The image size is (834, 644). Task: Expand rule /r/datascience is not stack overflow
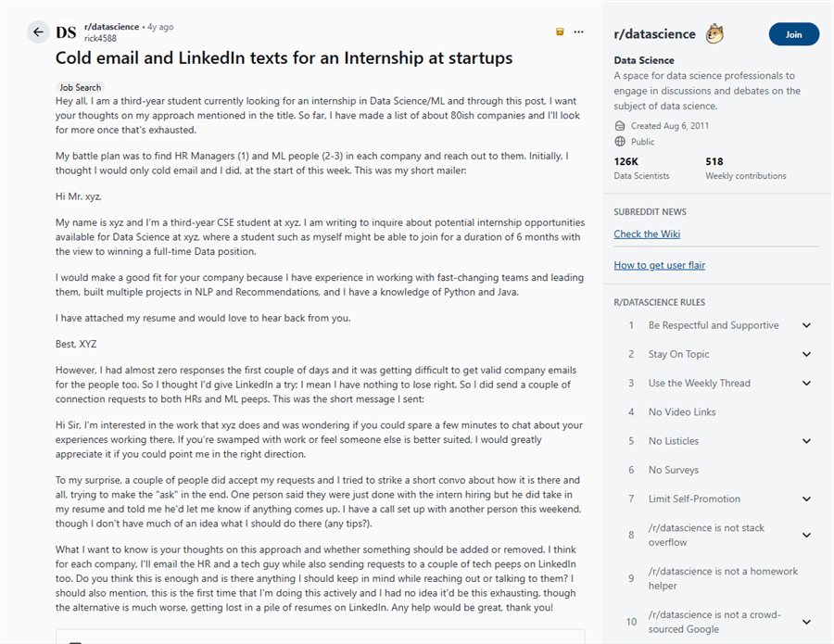tap(805, 535)
